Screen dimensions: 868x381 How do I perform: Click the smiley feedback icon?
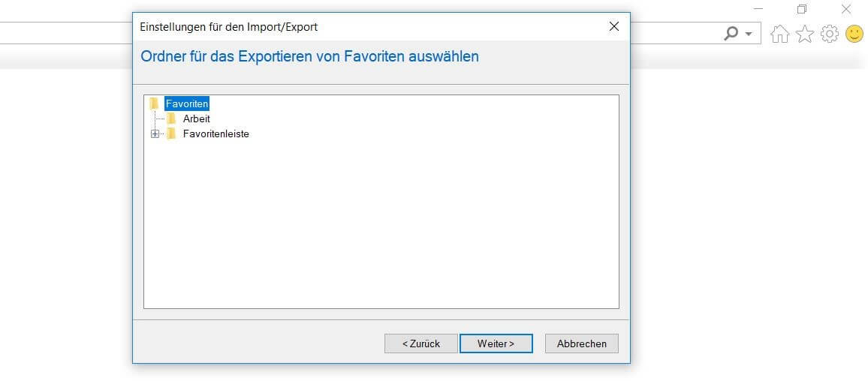click(x=854, y=34)
